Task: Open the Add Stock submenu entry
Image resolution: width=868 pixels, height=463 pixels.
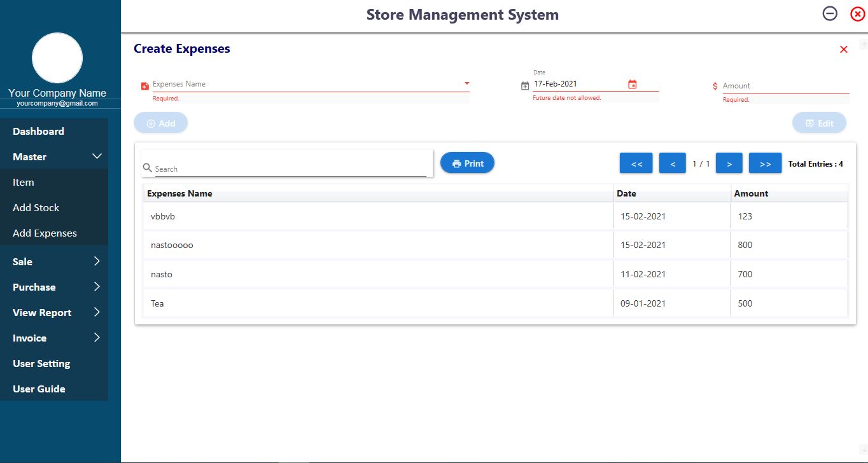Action: pyautogui.click(x=54, y=207)
